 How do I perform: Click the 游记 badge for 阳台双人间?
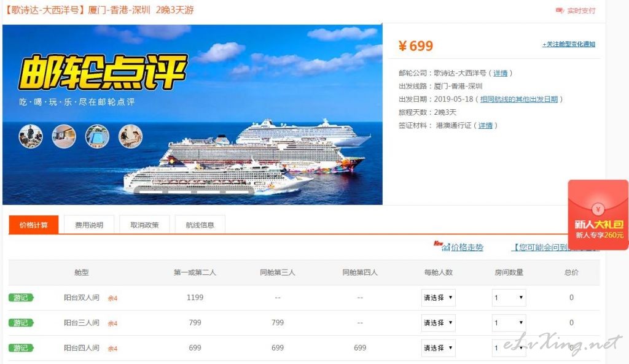point(21,298)
